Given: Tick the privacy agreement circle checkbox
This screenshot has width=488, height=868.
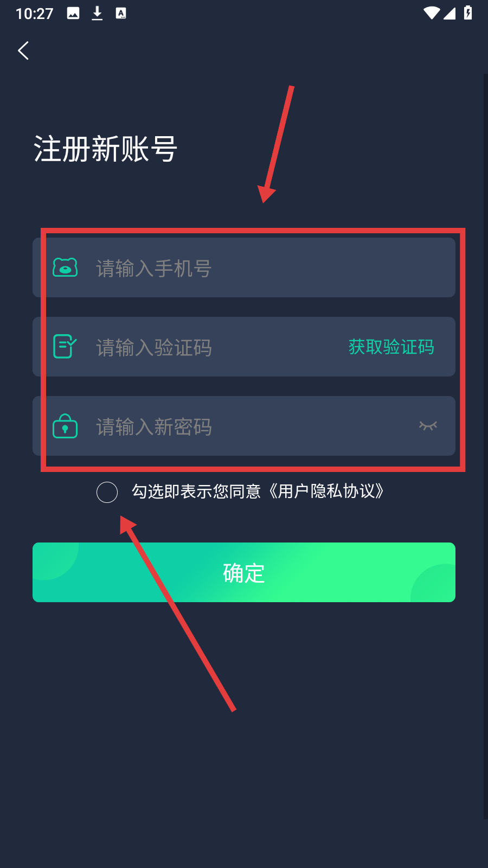Looking at the screenshot, I should (107, 492).
